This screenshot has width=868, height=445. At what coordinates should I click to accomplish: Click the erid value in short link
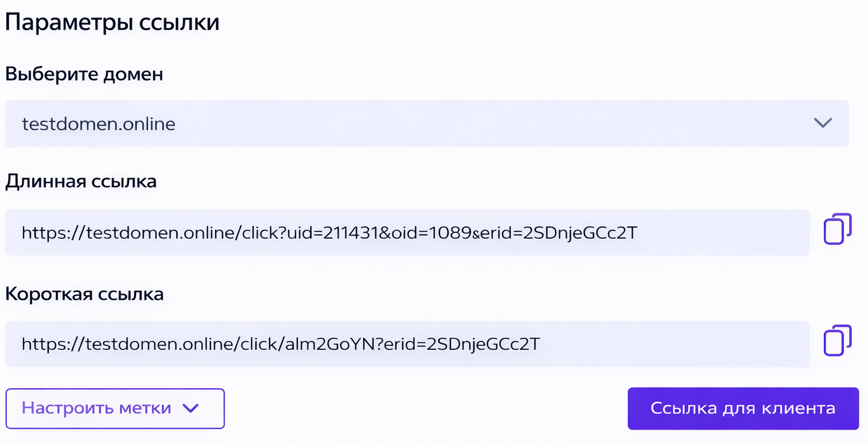(482, 344)
